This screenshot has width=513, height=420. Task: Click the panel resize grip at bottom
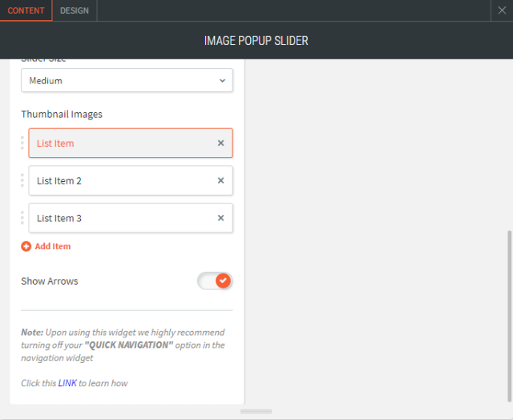(256, 411)
